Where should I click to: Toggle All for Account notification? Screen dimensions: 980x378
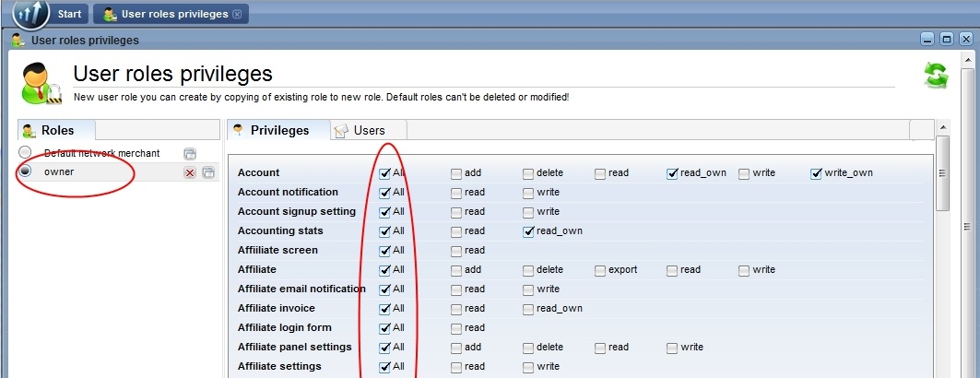(x=385, y=193)
